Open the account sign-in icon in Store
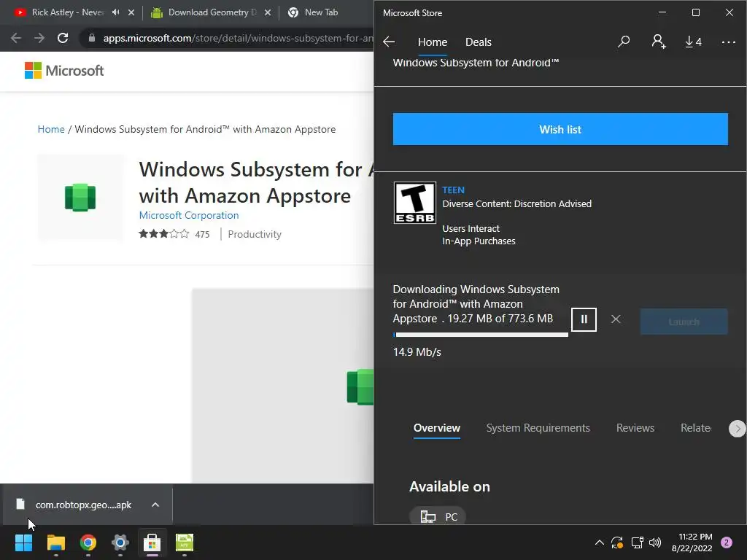 659,42
